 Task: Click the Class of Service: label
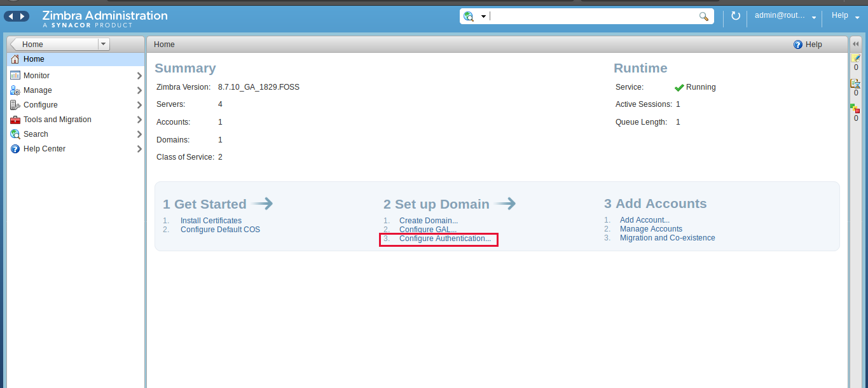click(x=186, y=157)
